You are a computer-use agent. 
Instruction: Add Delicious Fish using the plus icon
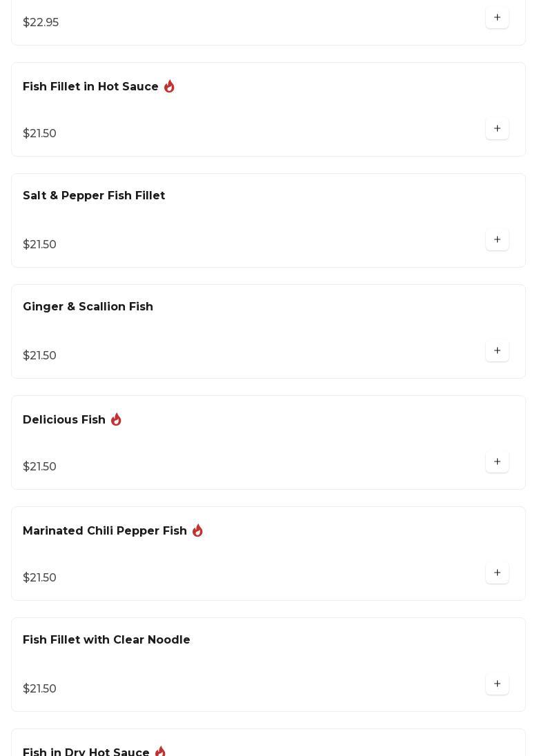coord(497,462)
